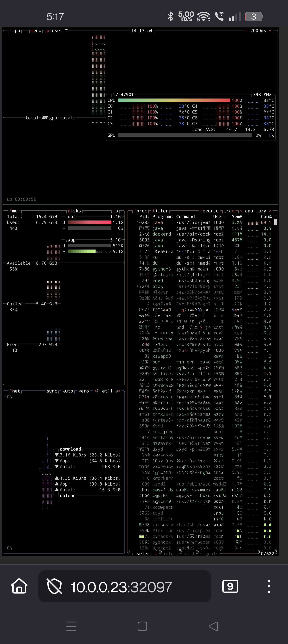Click down arrow below process scrollbar
288x644 pixels.
(275, 548)
